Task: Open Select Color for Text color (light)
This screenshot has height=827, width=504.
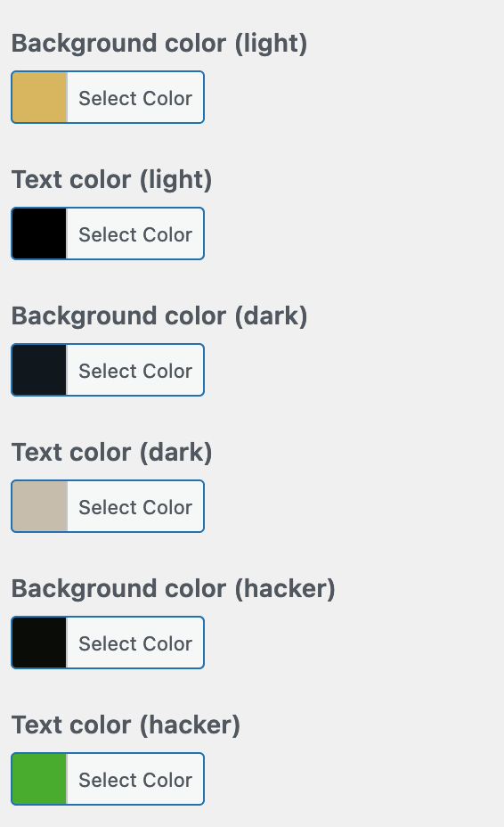Action: pyautogui.click(x=135, y=233)
